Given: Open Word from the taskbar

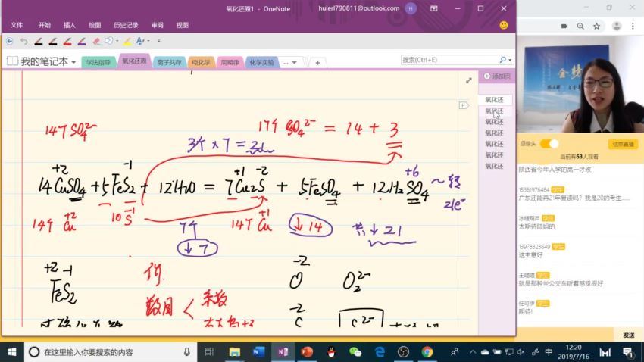Looking at the screenshot, I should [258, 352].
